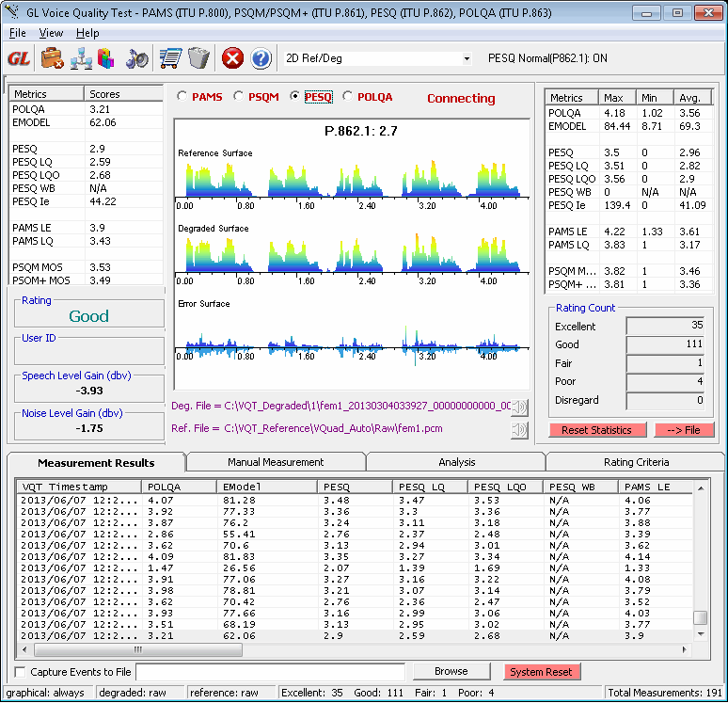Viewport: 728px width, 703px height.
Task: Select the PESQ radio button
Action: tap(294, 96)
